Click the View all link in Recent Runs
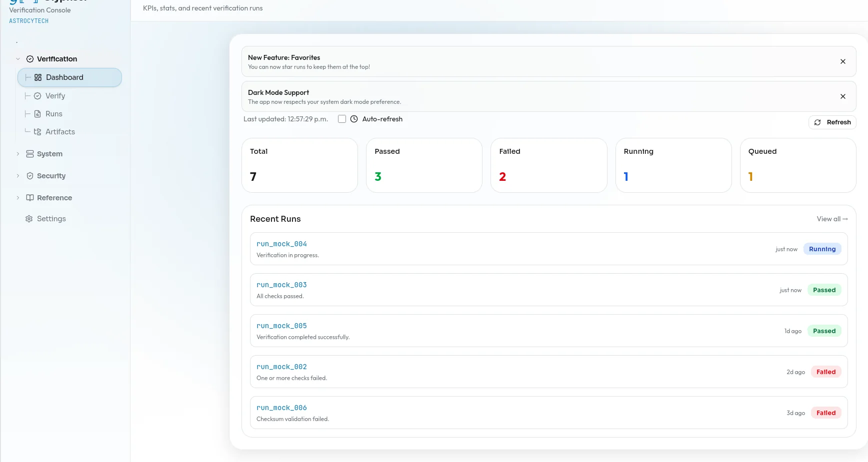Screen dimensions: 868x462 831,219
